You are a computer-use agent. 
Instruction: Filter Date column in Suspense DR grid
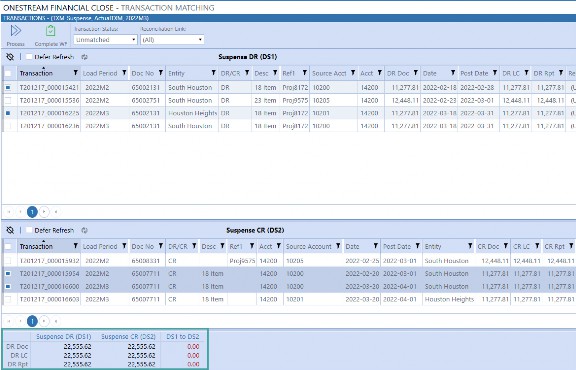(453, 73)
